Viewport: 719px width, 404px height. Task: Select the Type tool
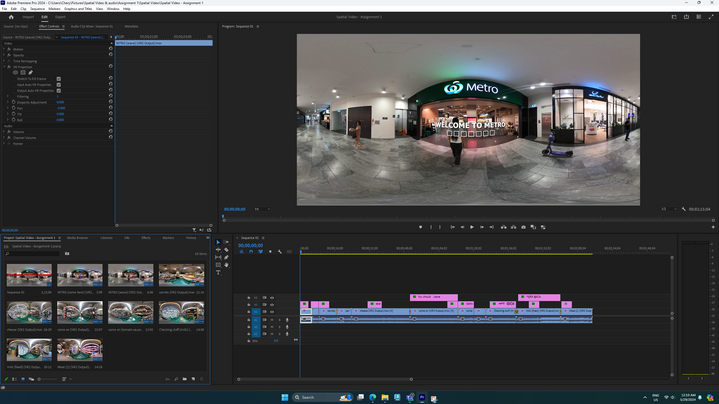218,273
